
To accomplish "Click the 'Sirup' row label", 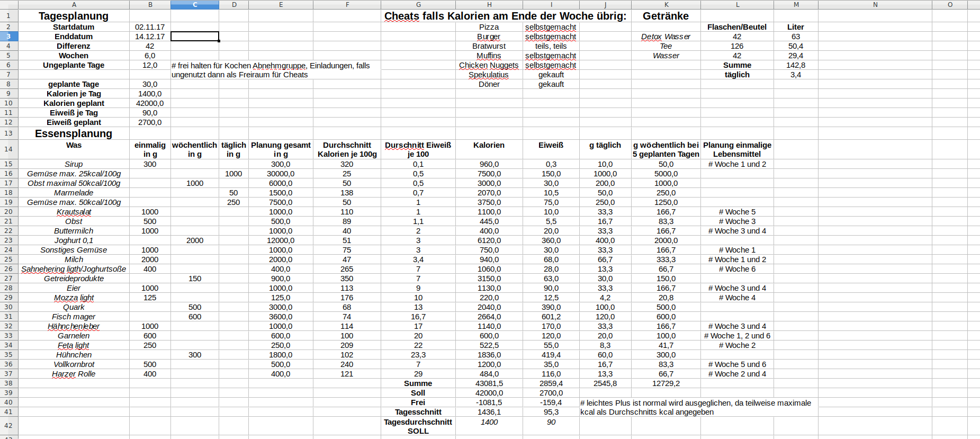I will (74, 164).
